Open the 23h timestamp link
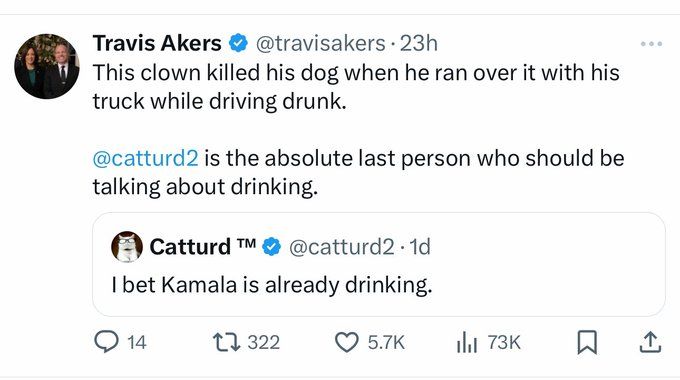This screenshot has height=380, width=680. [x=418, y=43]
